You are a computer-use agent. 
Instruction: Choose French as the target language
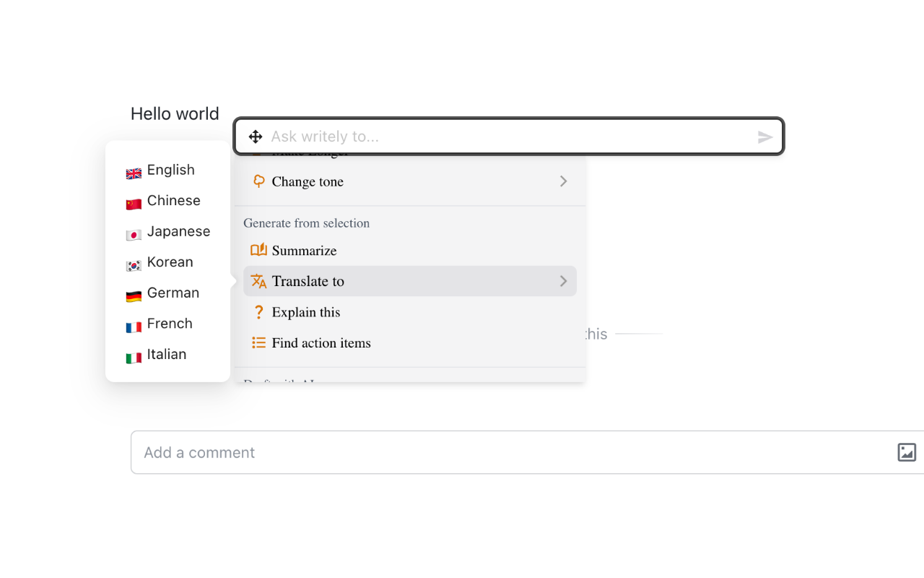click(170, 324)
